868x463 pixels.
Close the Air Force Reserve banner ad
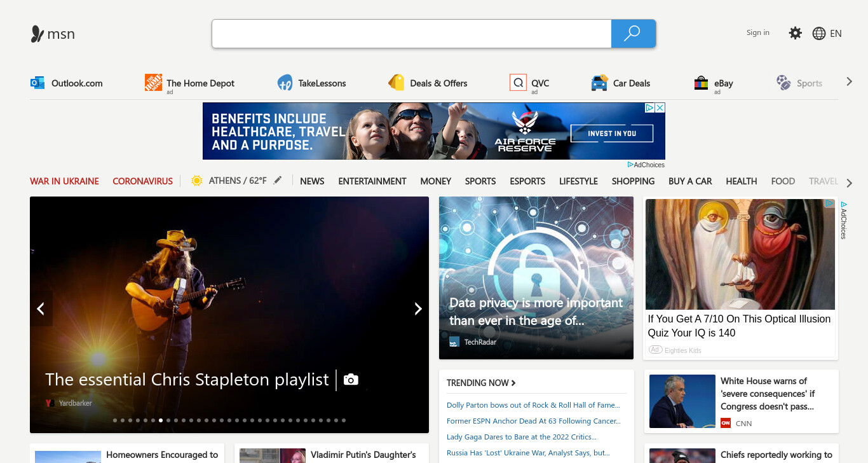click(x=660, y=108)
